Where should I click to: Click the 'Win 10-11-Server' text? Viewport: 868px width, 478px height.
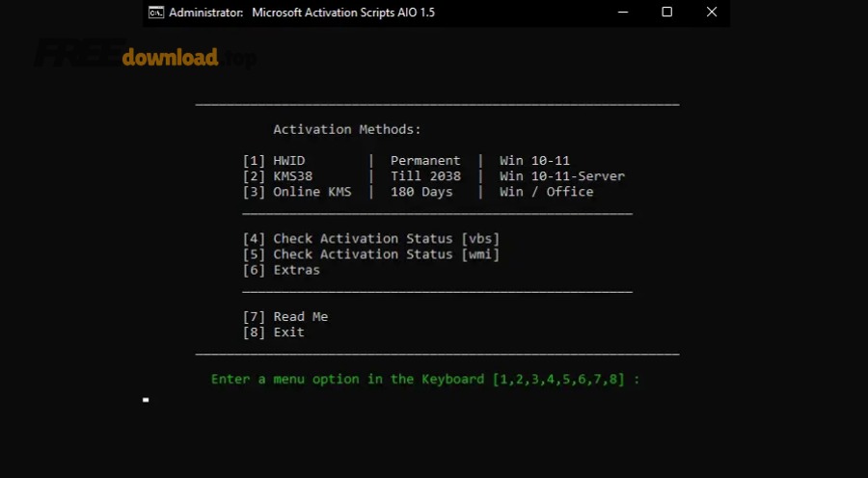(562, 176)
